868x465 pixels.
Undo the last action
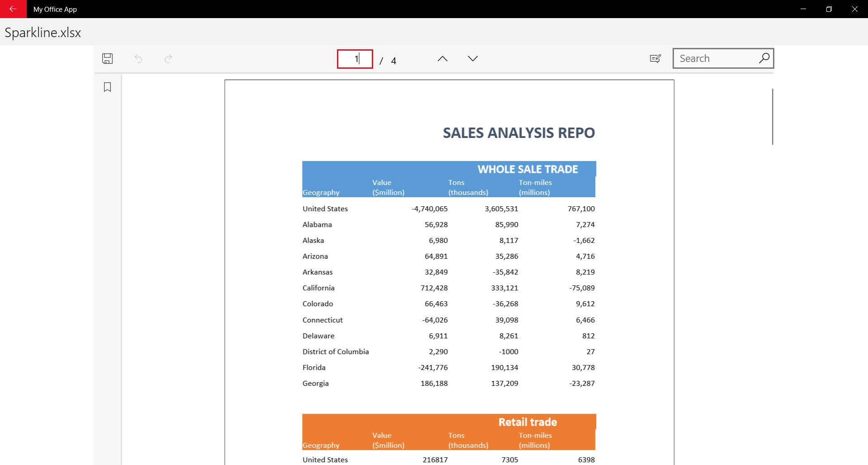click(x=138, y=58)
